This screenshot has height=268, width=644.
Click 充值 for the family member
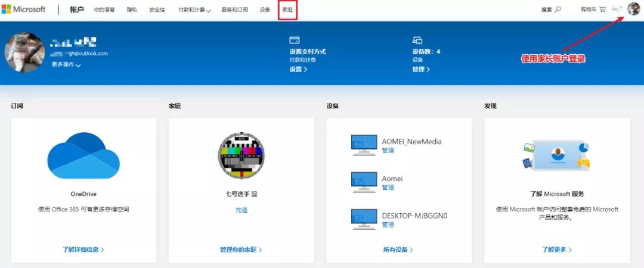tap(241, 210)
